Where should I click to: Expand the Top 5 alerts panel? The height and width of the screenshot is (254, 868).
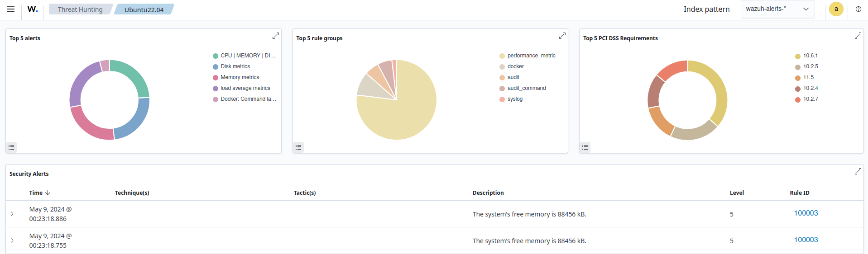(x=275, y=36)
